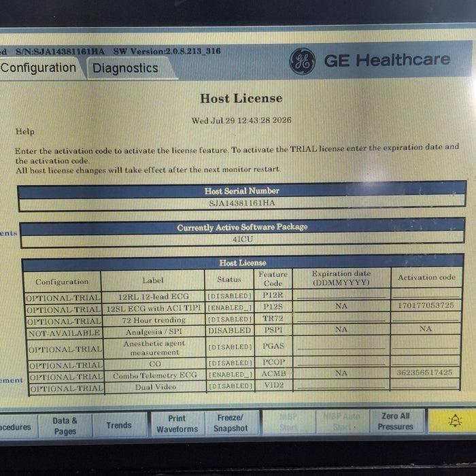Open Data & Pages menu
The height and width of the screenshot is (476, 476).
pos(65,426)
